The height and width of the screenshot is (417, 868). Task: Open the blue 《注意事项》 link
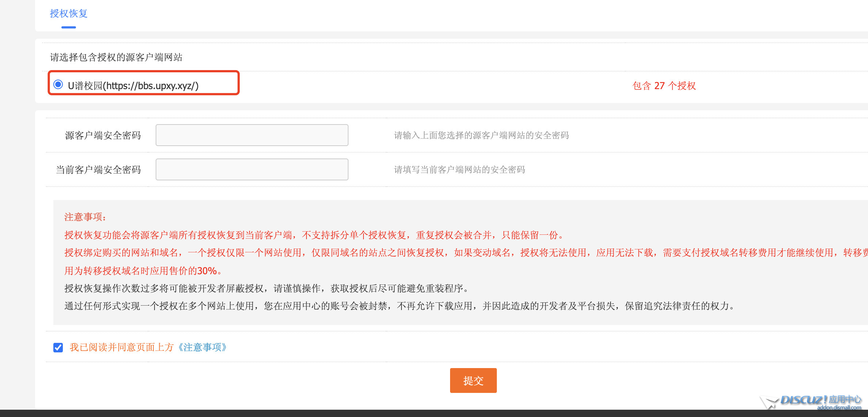pos(202,347)
